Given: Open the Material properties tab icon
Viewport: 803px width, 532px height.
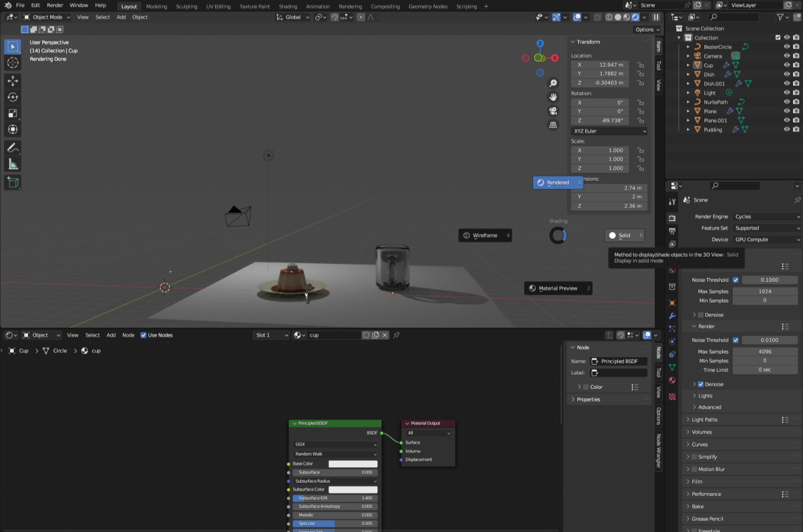Looking at the screenshot, I should 672,380.
